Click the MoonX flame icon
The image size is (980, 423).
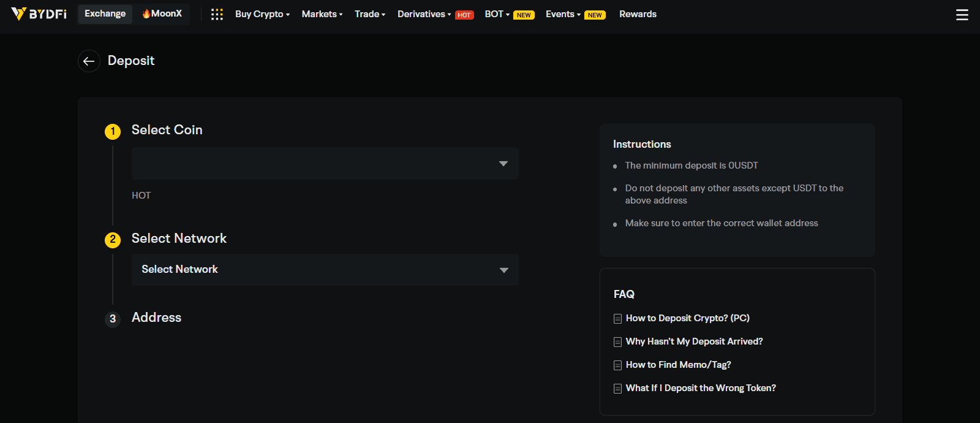coord(146,13)
